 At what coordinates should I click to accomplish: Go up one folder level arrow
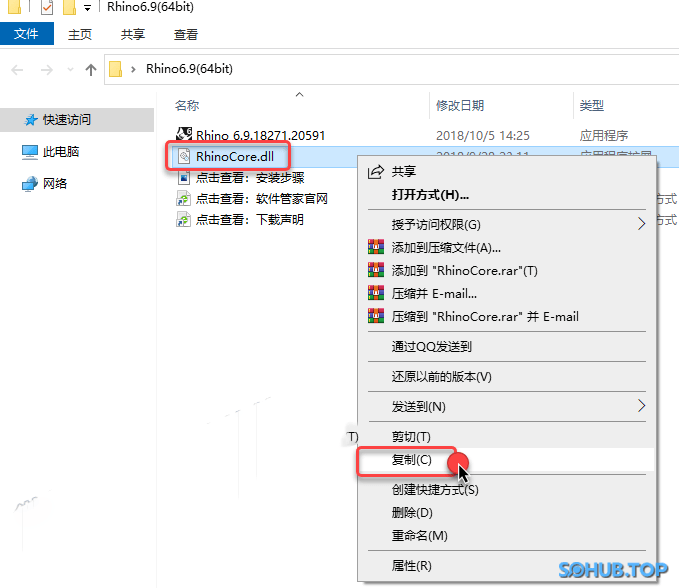click(x=91, y=70)
